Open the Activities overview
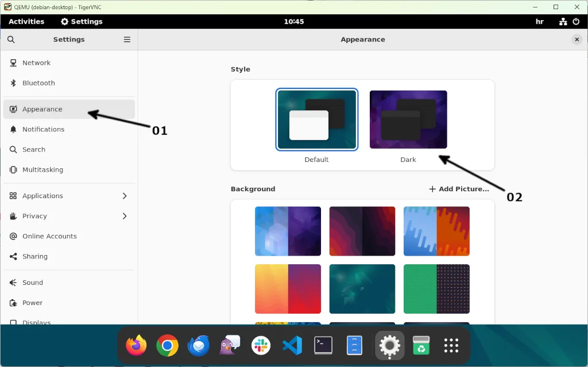Screen dimensions: 588x367 coord(26,21)
